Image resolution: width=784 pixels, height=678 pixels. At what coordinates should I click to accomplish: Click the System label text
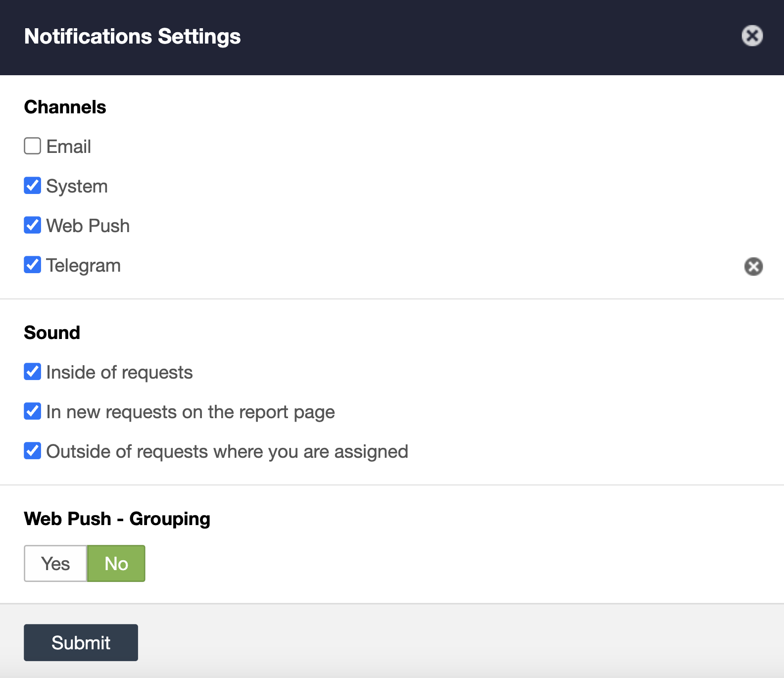click(x=77, y=187)
